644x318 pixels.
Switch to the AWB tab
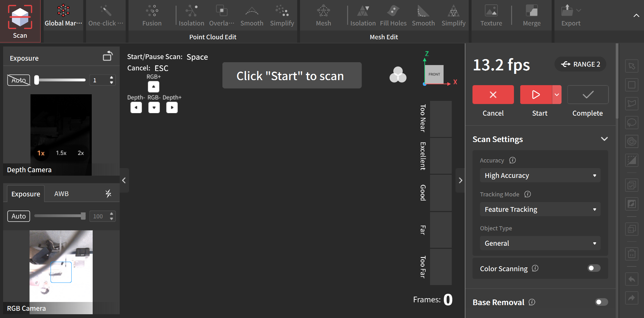[x=61, y=194]
